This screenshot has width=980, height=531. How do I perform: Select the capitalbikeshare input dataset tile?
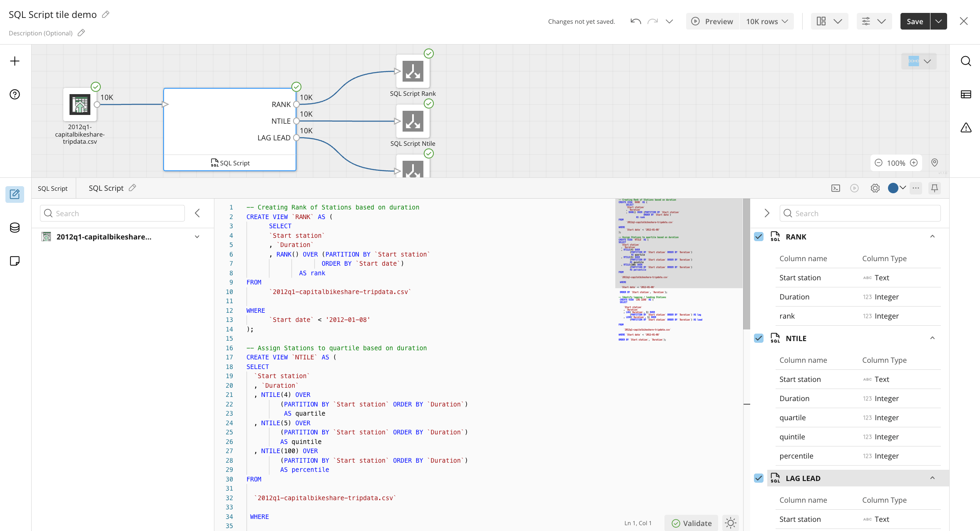[80, 105]
